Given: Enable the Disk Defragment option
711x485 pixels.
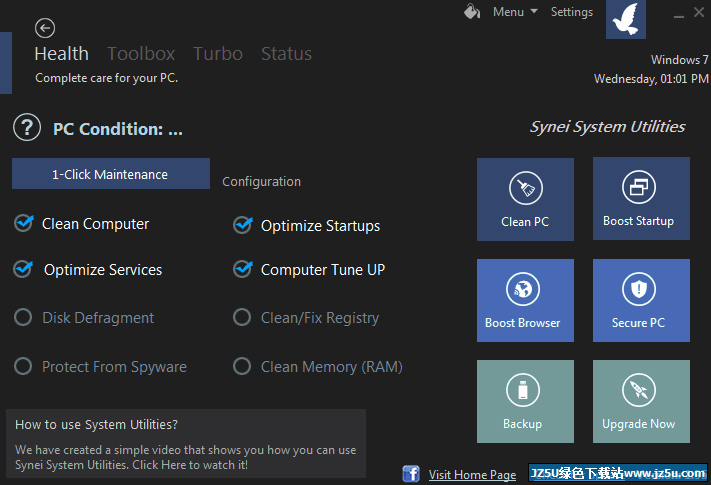Looking at the screenshot, I should click(23, 317).
